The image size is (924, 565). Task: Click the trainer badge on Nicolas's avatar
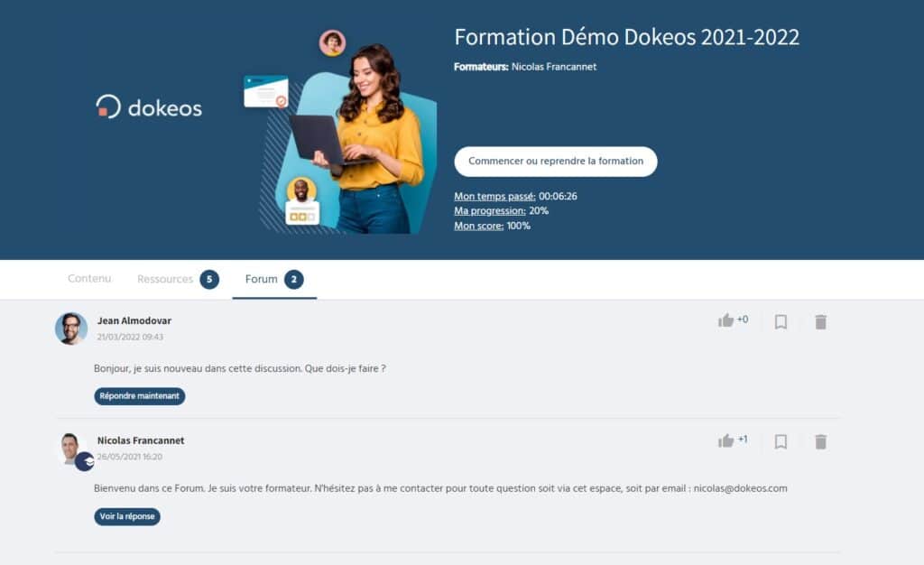85,462
